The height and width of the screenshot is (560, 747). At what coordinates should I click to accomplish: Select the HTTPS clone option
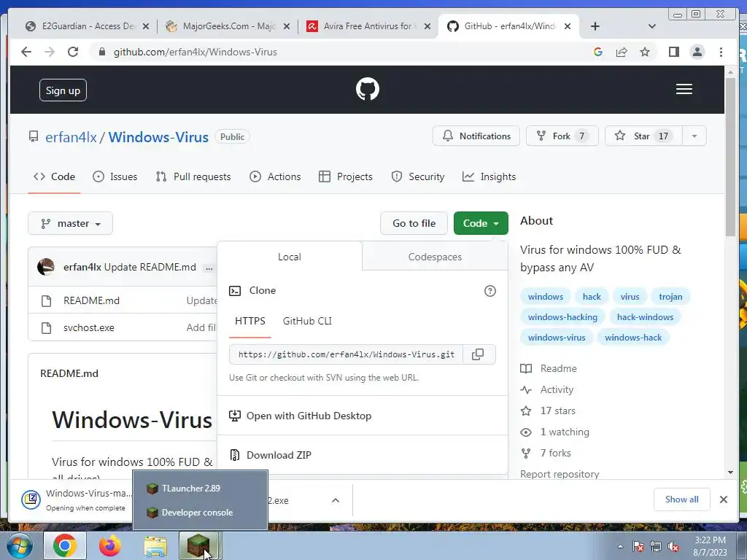pos(250,321)
